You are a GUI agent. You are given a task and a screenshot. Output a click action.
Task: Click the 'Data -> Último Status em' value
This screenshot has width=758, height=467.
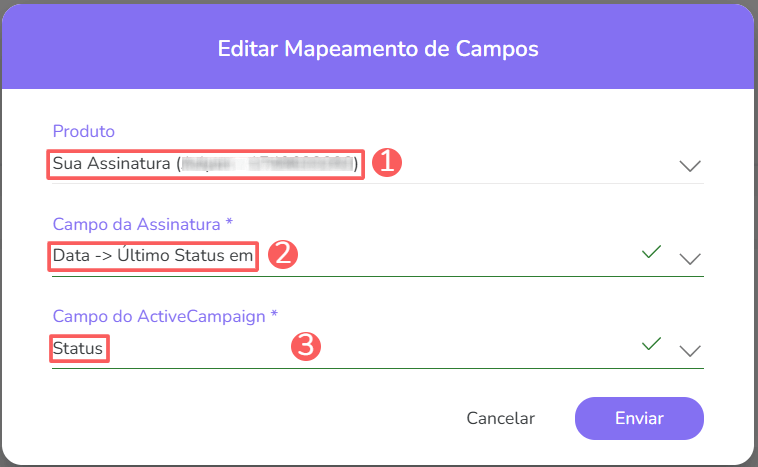[153, 257]
